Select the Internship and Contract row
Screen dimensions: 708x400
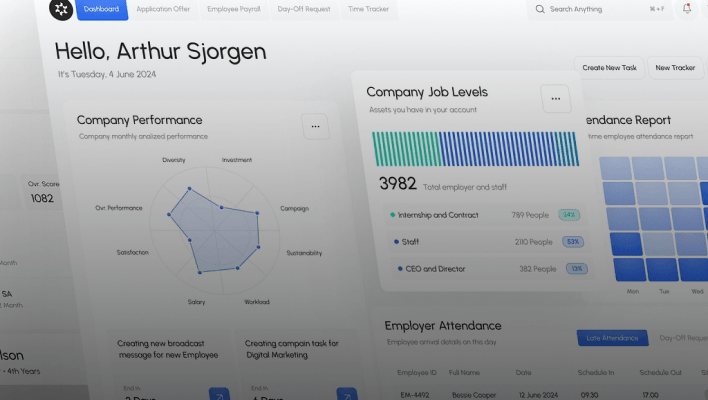(486, 215)
